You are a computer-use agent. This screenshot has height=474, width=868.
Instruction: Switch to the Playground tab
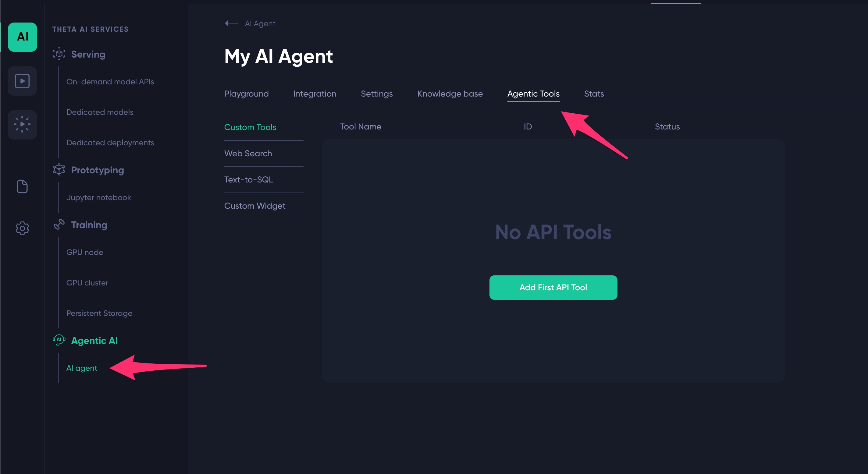click(246, 94)
